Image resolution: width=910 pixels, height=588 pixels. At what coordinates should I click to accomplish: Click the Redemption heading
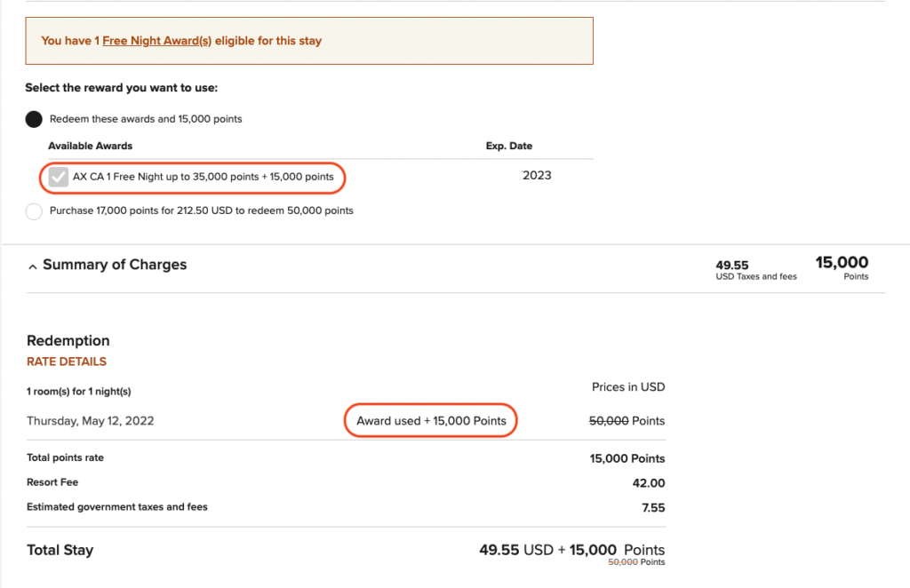point(68,340)
